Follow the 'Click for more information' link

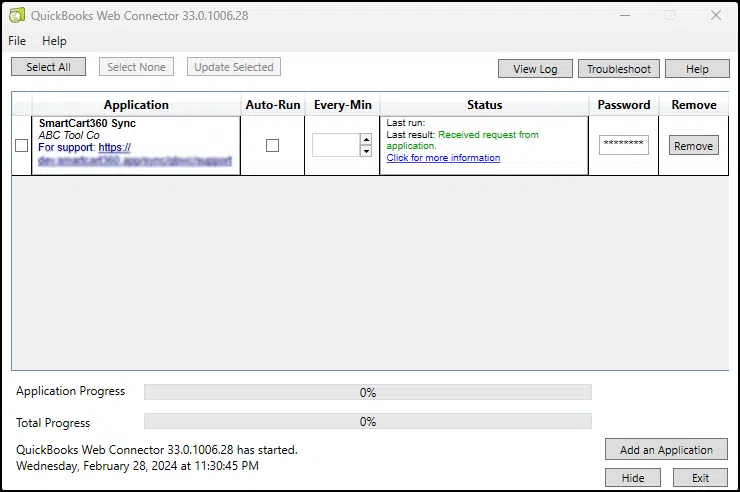pyautogui.click(x=443, y=158)
